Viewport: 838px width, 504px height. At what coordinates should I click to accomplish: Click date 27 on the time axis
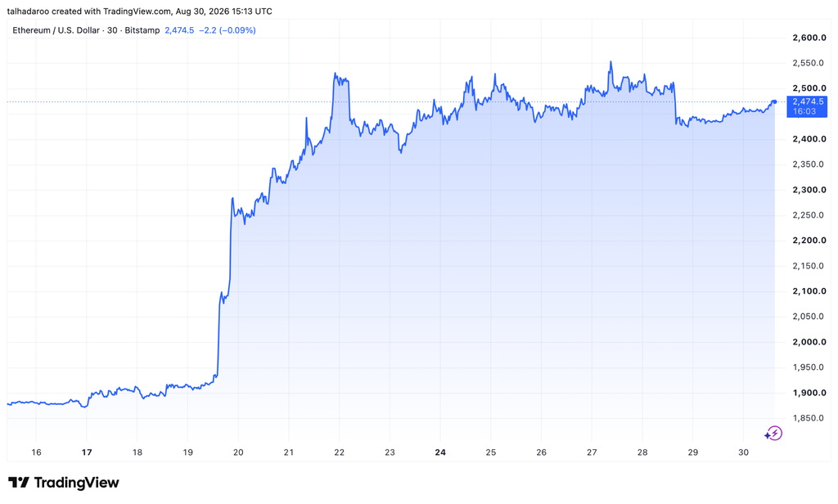(592, 452)
